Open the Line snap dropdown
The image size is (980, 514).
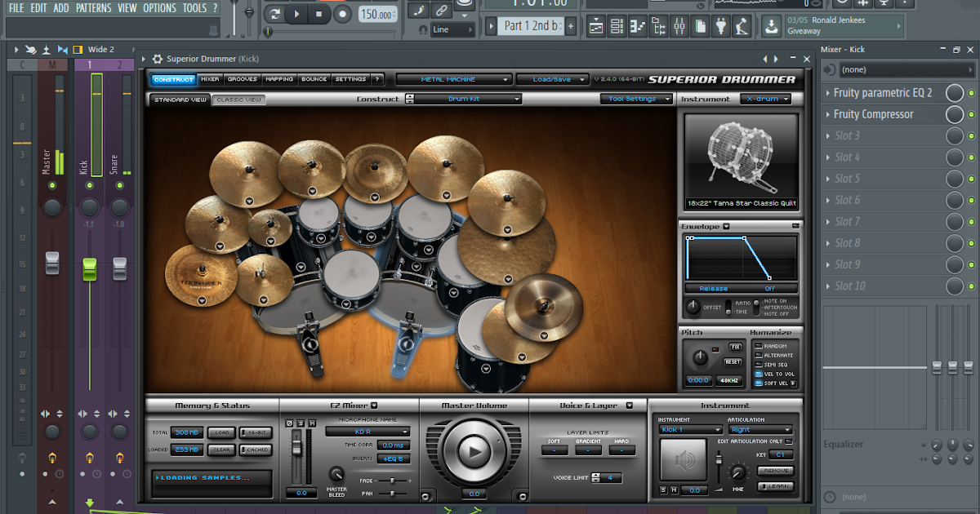click(x=452, y=30)
